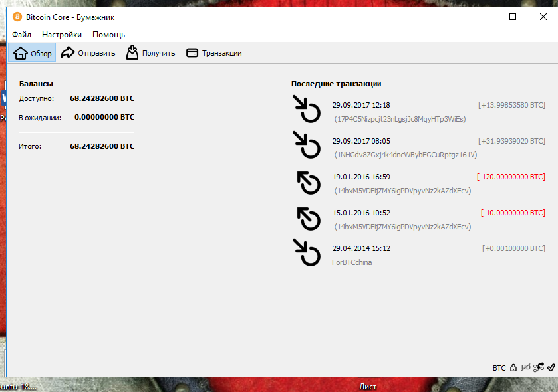Click the Итого total 68.24282600 BTC
This screenshot has width=558, height=392.
(102, 146)
